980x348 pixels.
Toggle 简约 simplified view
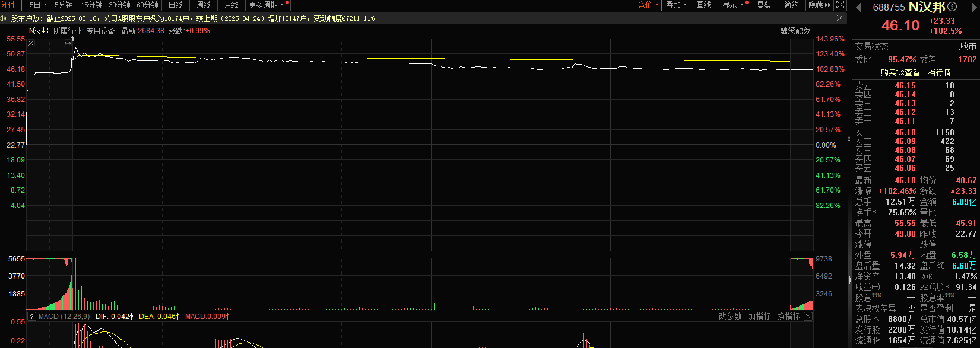point(792,5)
